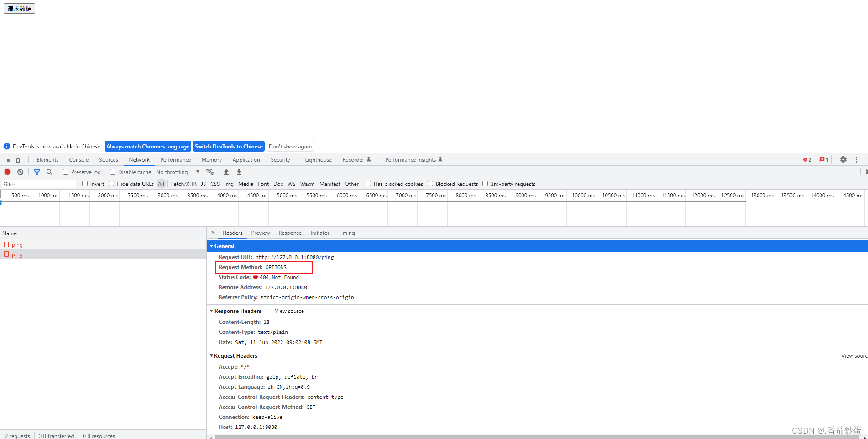Open the Sources panel tab
The height and width of the screenshot is (439, 868).
(109, 159)
